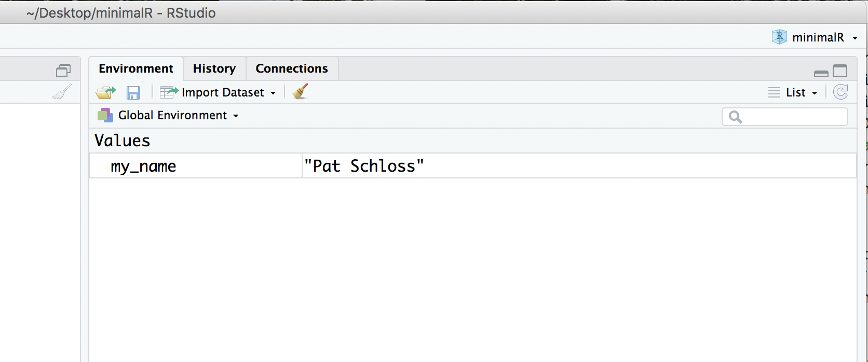Click the Values section header
This screenshot has height=362, width=868.
point(123,141)
